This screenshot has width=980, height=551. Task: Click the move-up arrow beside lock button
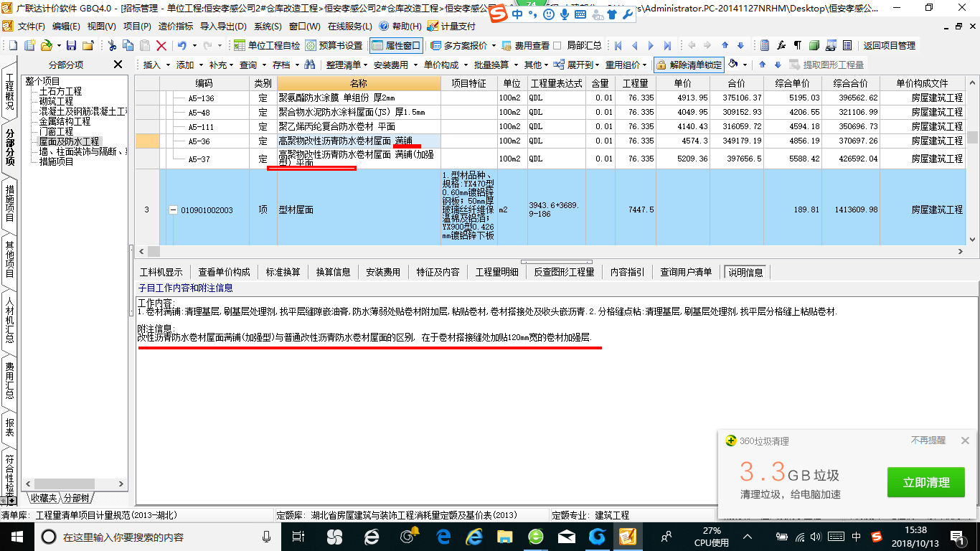tap(762, 65)
